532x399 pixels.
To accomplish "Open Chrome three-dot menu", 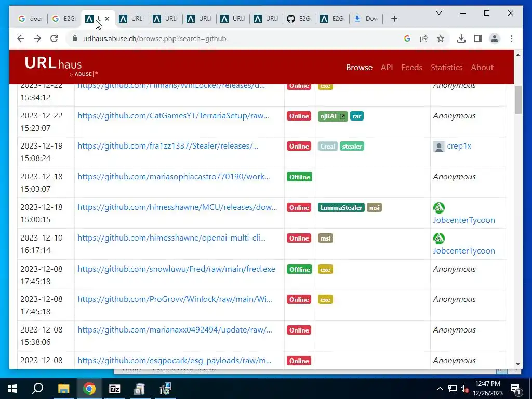I will point(511,38).
